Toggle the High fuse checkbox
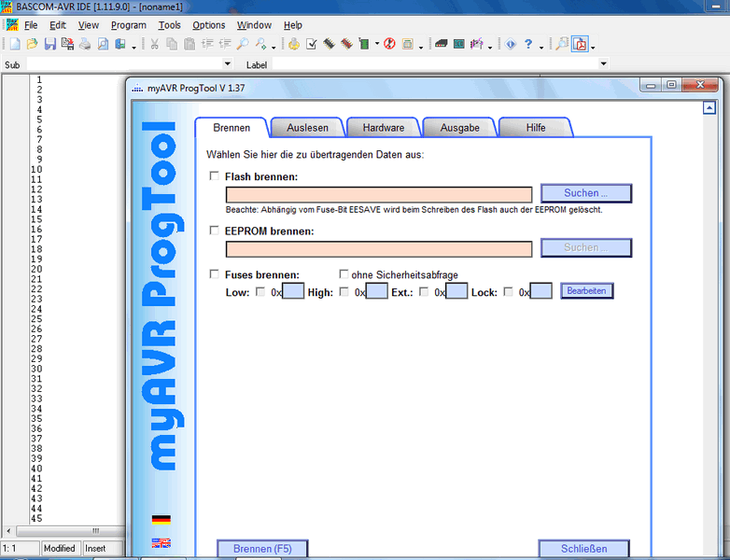This screenshot has height=560, width=730. pos(344,292)
